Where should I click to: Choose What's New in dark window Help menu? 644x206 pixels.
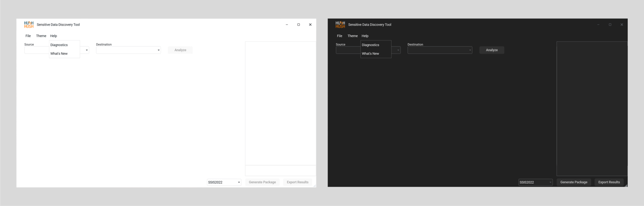click(x=370, y=54)
